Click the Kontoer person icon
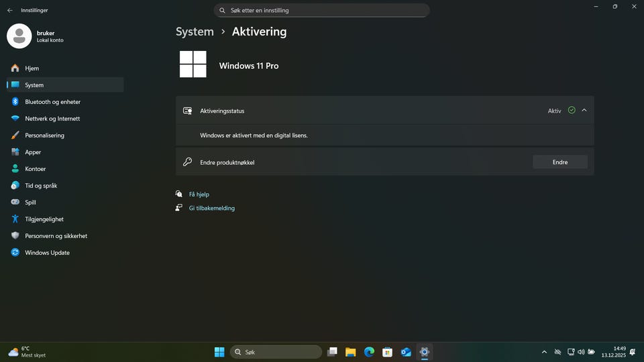The width and height of the screenshot is (644, 362). [15, 169]
